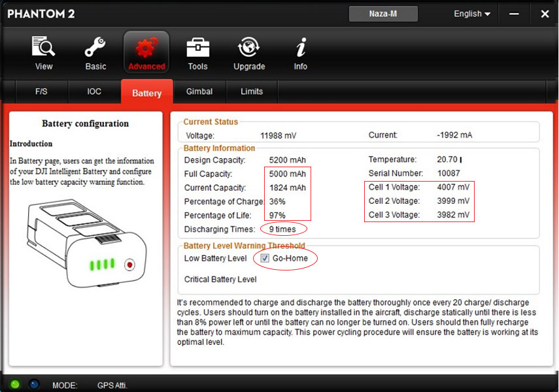Click the Current Capacity value 1824 mAh

[287, 188]
